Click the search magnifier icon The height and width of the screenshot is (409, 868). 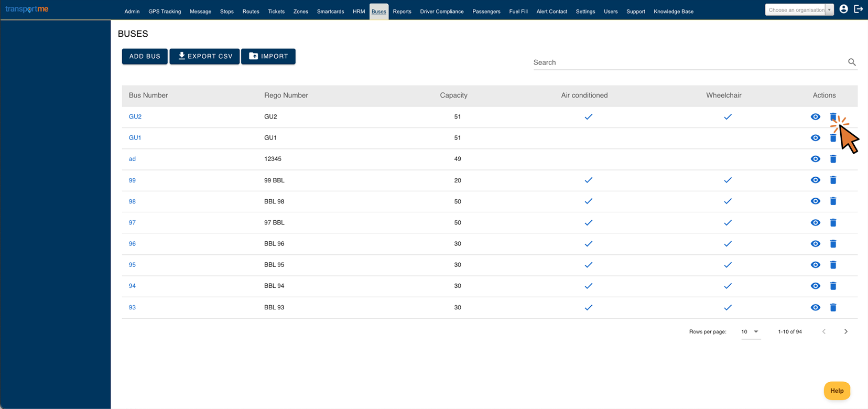[x=852, y=62]
